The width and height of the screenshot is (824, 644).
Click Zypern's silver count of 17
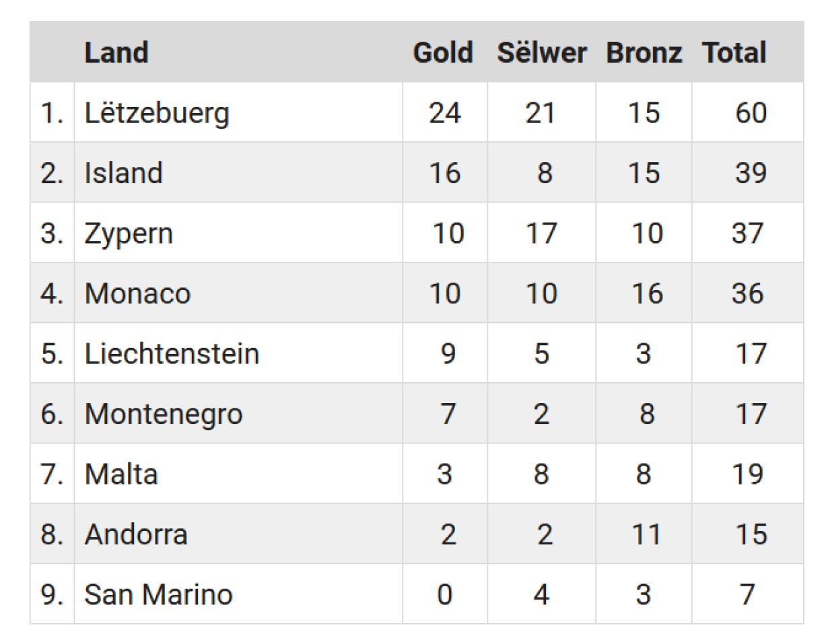coord(541,234)
